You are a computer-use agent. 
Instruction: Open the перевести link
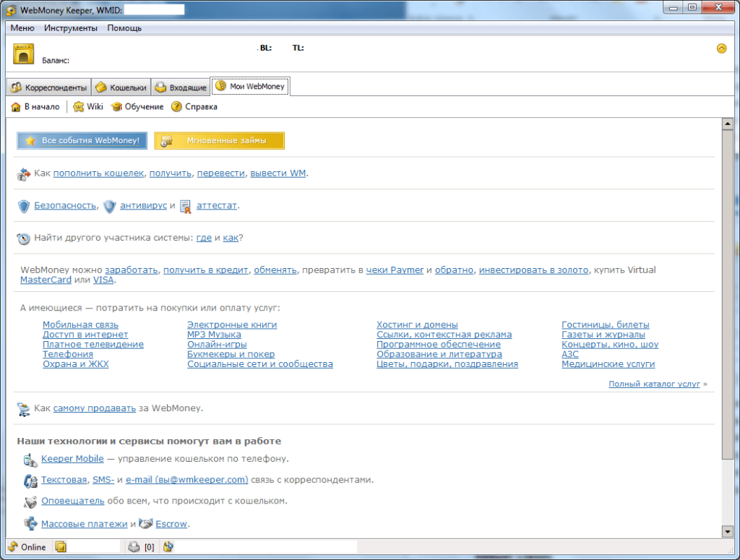pyautogui.click(x=221, y=173)
